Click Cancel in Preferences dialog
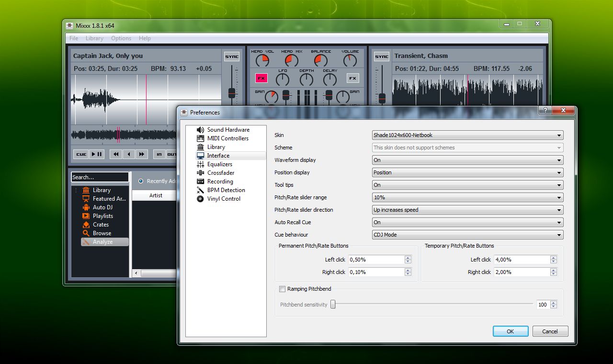The width and height of the screenshot is (613, 364). click(x=550, y=331)
